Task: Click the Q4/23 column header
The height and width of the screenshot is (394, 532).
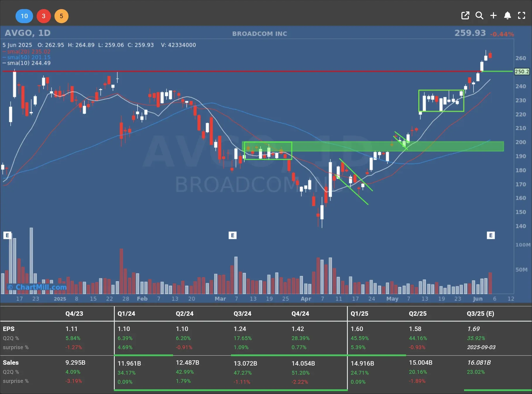Action: coord(74,313)
